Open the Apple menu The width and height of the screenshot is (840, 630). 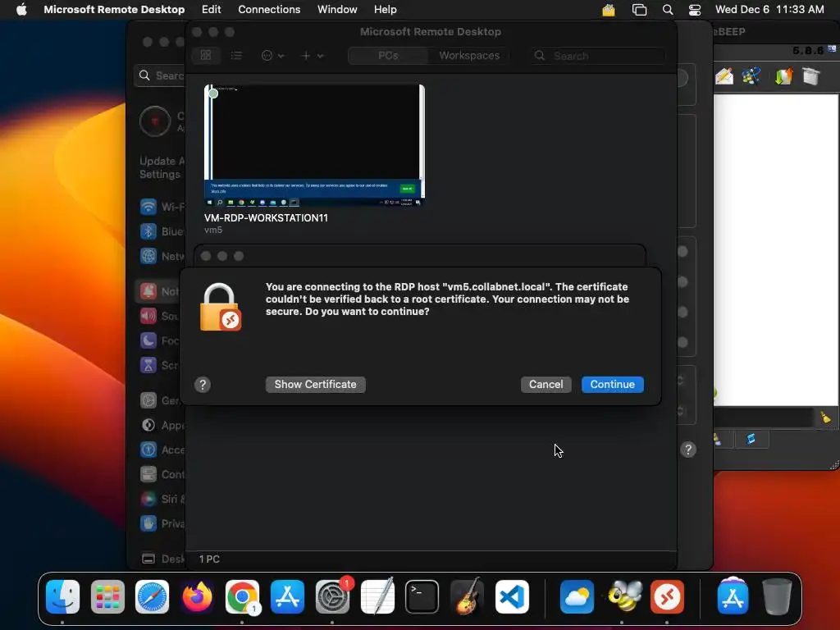tap(21, 10)
